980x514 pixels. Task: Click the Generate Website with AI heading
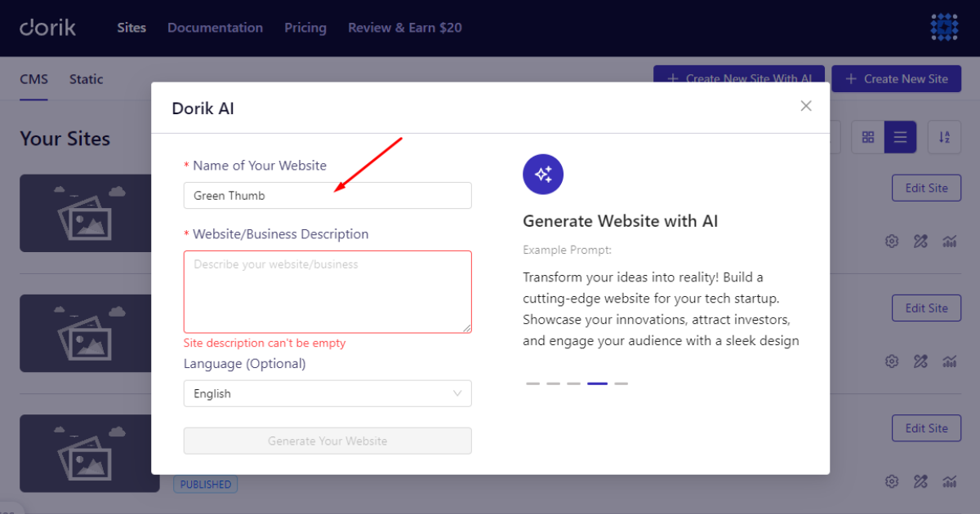click(620, 221)
